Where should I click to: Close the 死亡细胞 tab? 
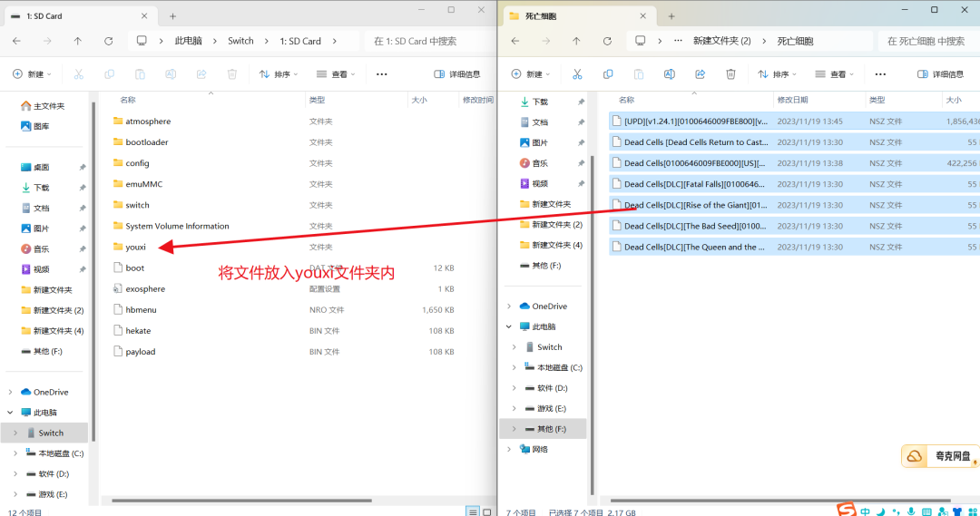click(643, 16)
